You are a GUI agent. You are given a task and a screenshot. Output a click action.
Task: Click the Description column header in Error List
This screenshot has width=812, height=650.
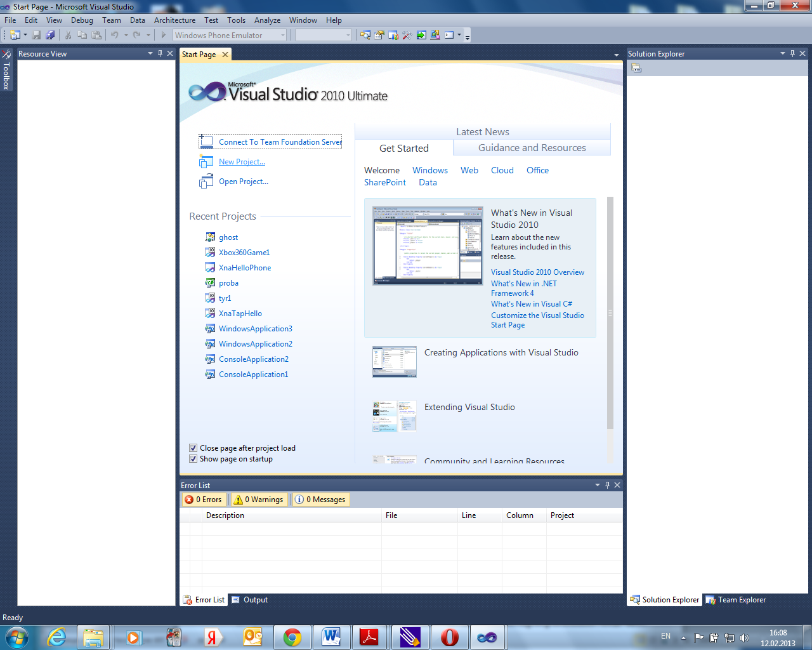pos(292,515)
